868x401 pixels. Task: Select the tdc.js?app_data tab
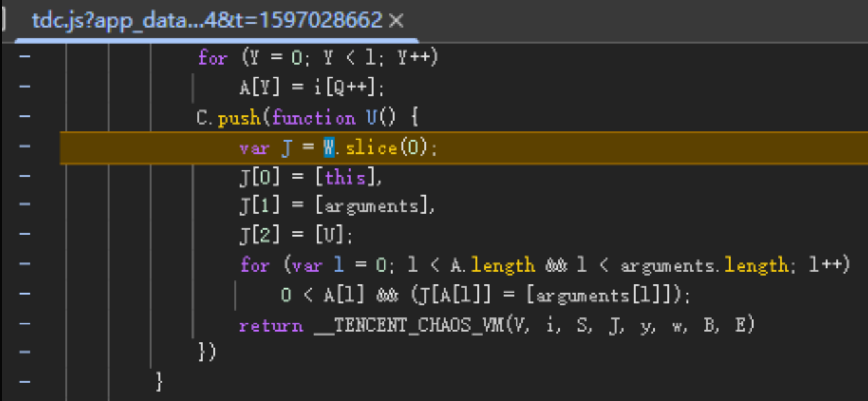207,21
